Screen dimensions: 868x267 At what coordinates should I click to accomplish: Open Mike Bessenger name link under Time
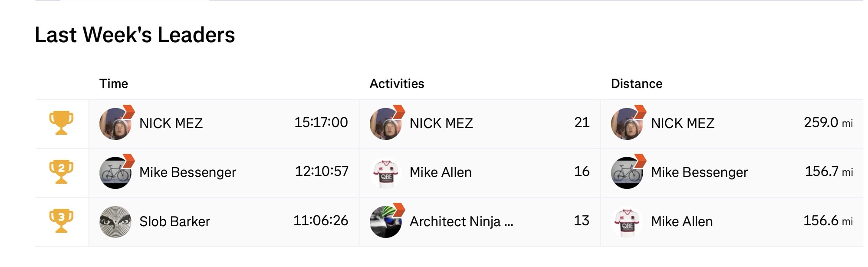click(187, 172)
